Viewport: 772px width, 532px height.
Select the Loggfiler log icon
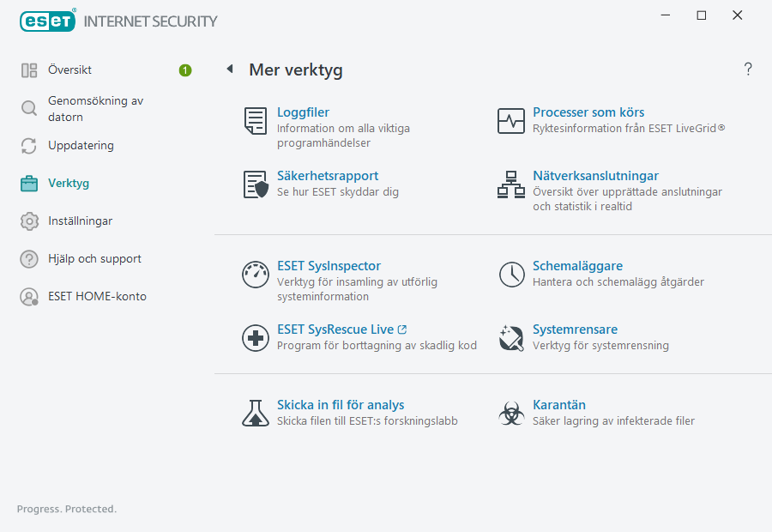[x=255, y=121]
